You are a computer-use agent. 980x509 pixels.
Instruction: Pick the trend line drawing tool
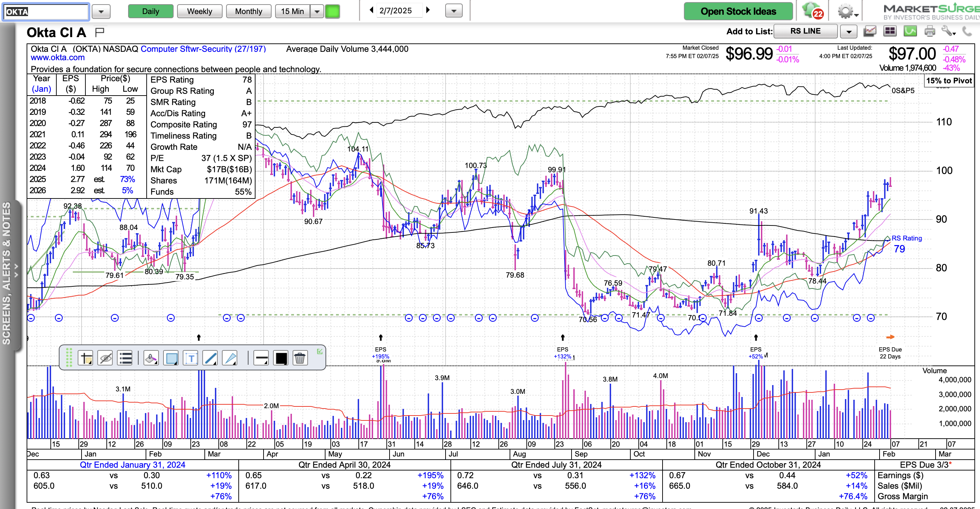click(x=210, y=358)
